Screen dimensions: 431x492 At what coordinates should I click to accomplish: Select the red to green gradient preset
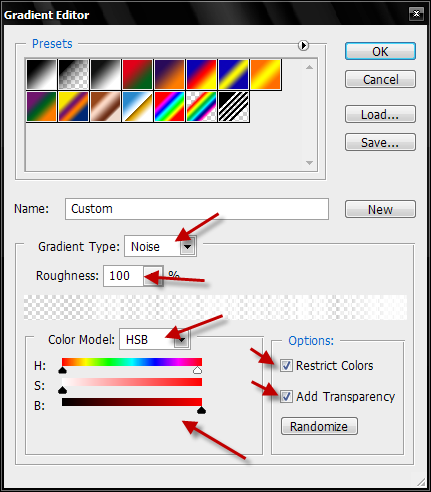coord(137,75)
